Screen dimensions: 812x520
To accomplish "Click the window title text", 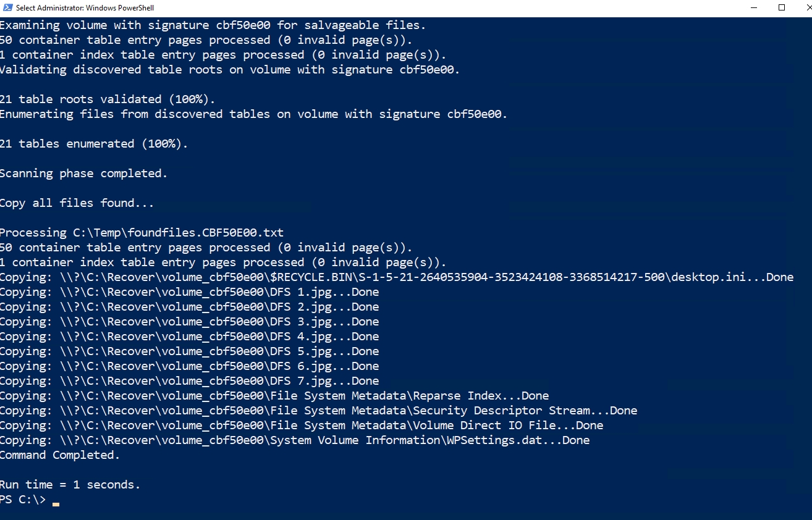I will (x=85, y=8).
